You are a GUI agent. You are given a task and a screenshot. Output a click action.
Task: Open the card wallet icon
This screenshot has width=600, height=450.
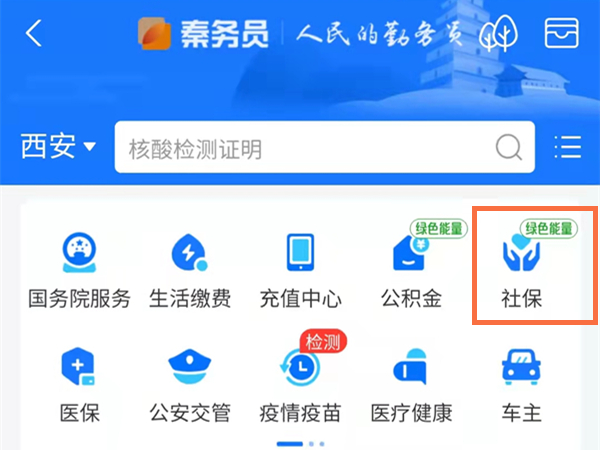click(561, 33)
